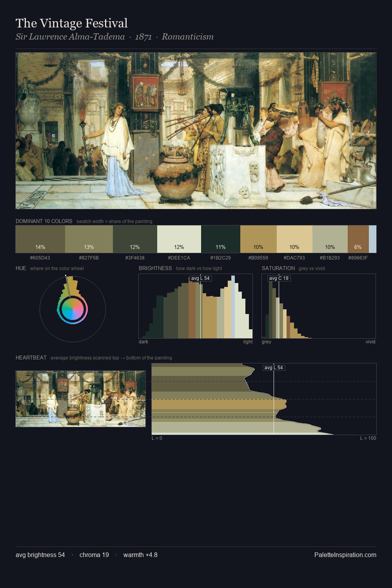
Task: Pick the #DAC793 sand swatch
Action: (x=294, y=239)
